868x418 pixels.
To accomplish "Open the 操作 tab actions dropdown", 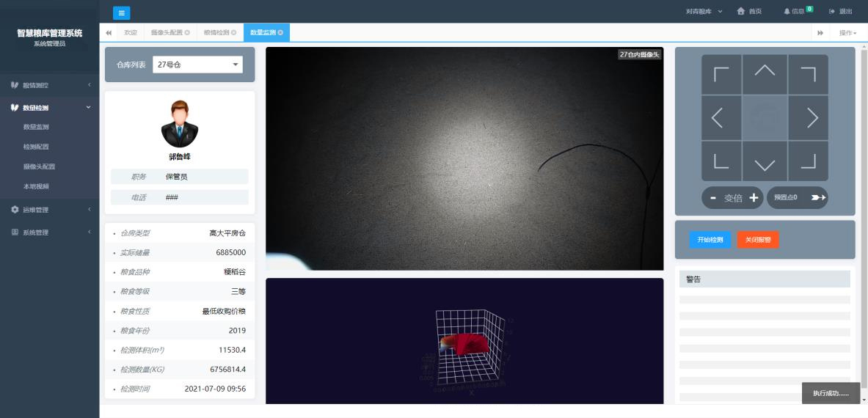I will click(x=847, y=33).
